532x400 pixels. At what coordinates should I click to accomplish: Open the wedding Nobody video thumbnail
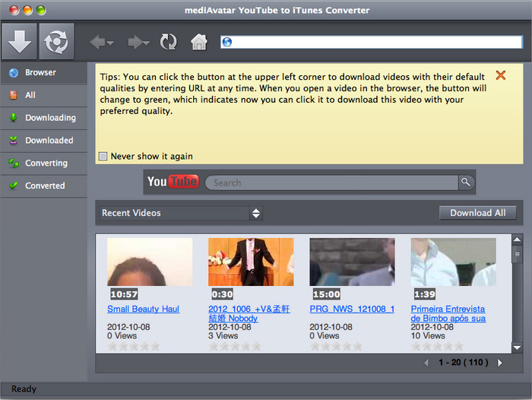[x=251, y=262]
